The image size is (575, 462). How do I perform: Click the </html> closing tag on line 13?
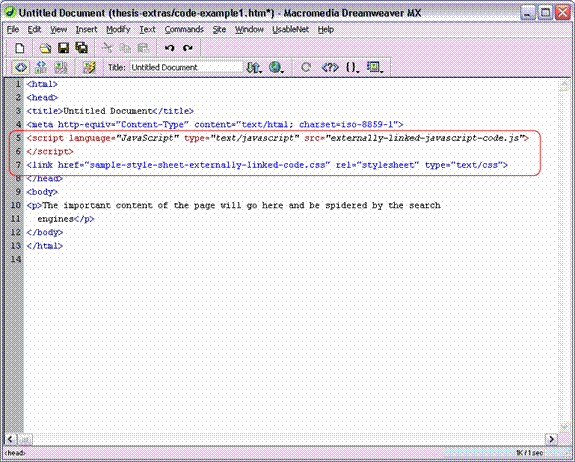point(44,246)
